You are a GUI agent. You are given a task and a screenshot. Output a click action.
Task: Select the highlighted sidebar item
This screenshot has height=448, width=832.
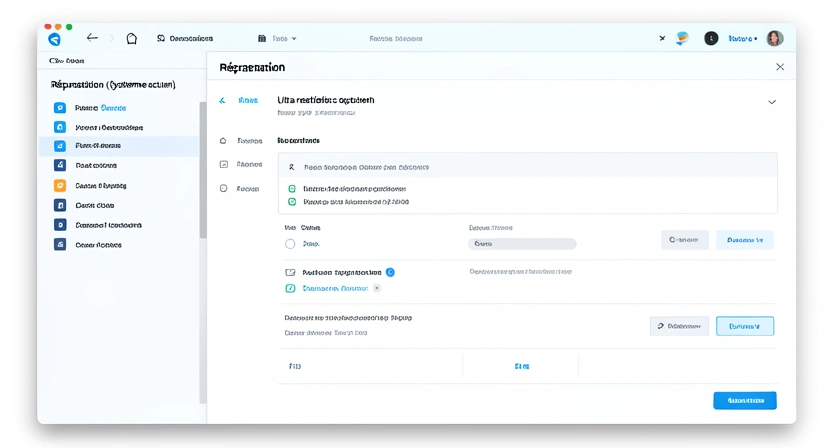pyautogui.click(x=119, y=145)
